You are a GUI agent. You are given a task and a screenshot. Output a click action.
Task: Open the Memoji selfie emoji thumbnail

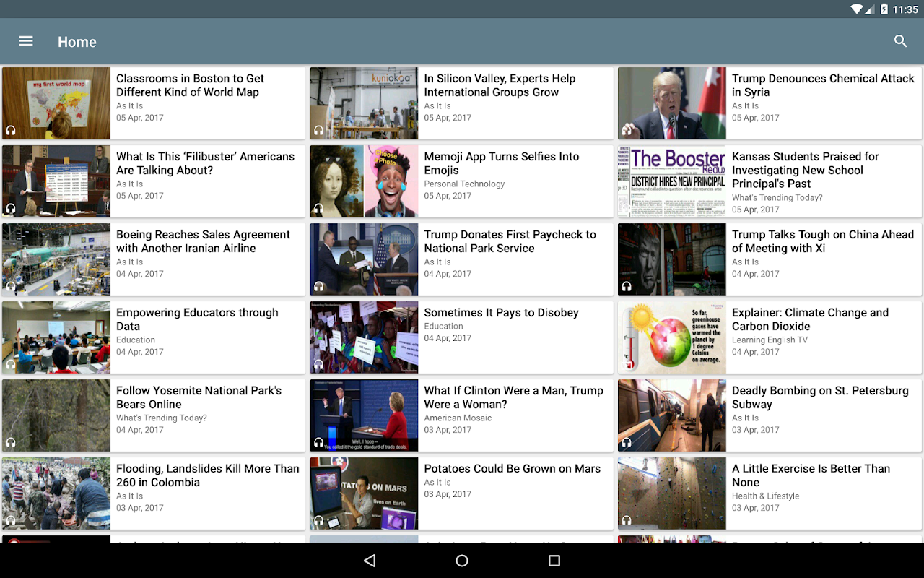364,181
